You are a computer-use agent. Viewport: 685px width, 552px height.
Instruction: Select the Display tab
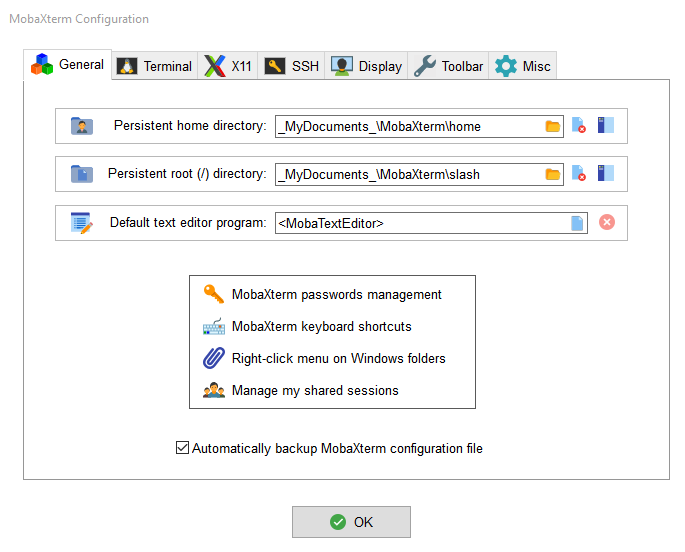[367, 66]
